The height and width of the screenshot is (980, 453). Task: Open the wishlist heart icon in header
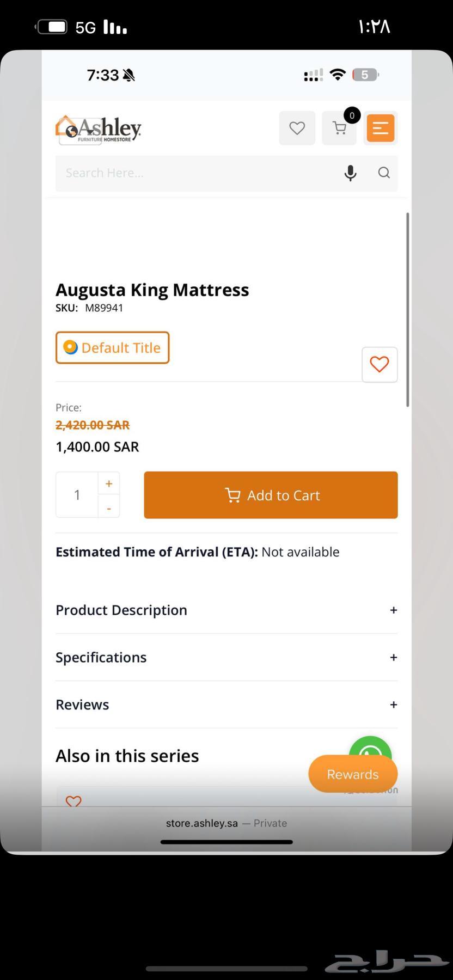(297, 128)
